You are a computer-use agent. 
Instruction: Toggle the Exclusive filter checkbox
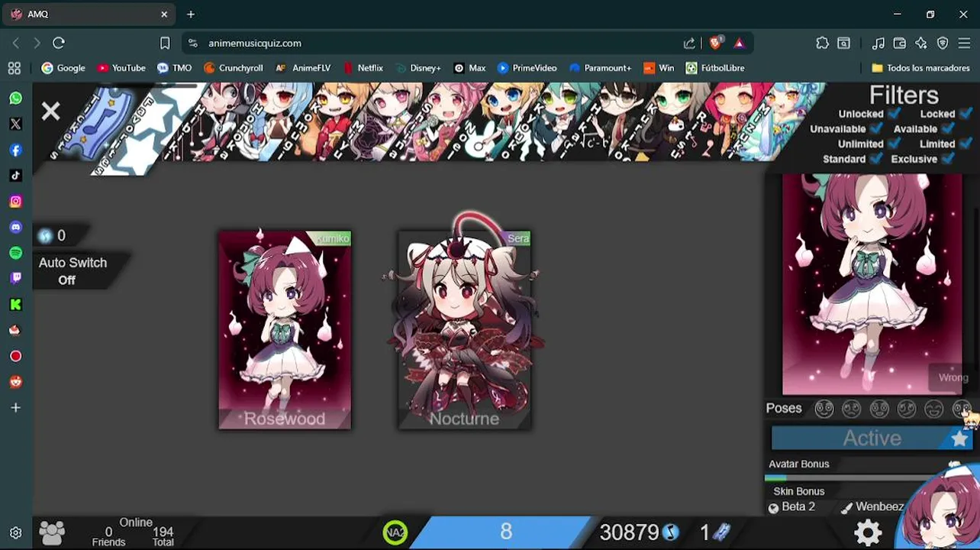[x=949, y=159]
